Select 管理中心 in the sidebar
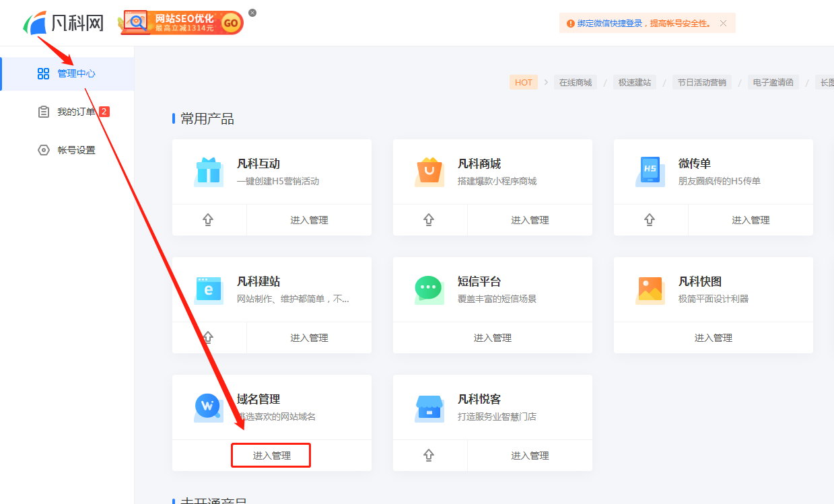 67,73
